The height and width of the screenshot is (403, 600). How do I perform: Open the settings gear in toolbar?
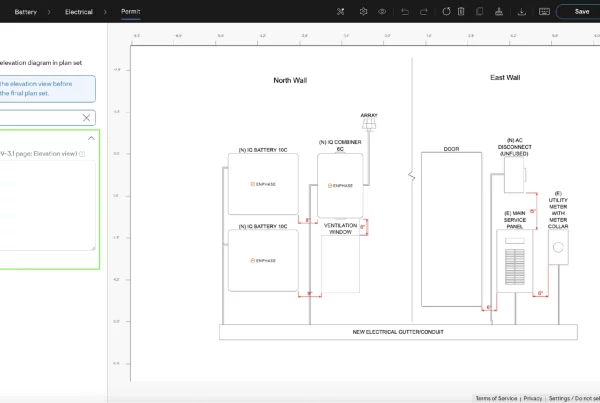(364, 11)
